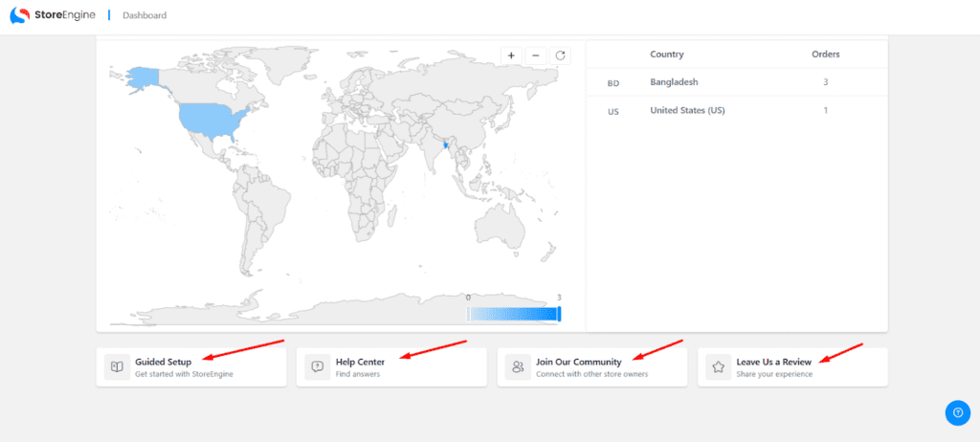Select Leave Us a Review link
980x442 pixels.
tap(774, 362)
